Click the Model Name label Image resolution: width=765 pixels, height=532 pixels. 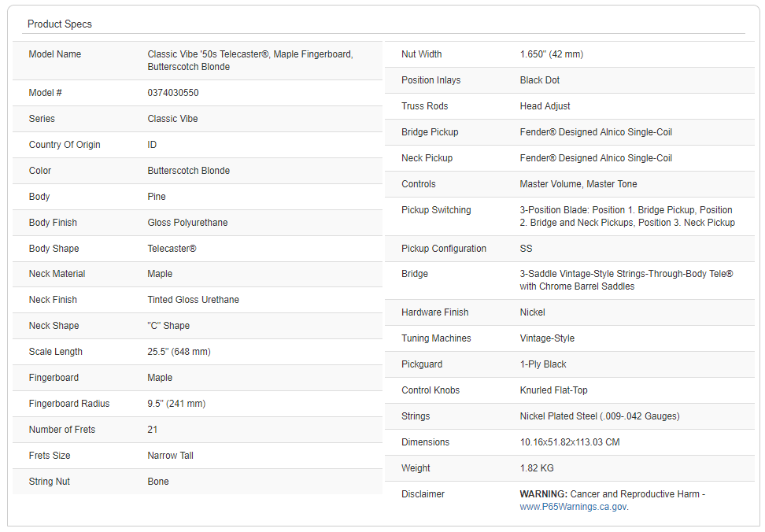[54, 54]
